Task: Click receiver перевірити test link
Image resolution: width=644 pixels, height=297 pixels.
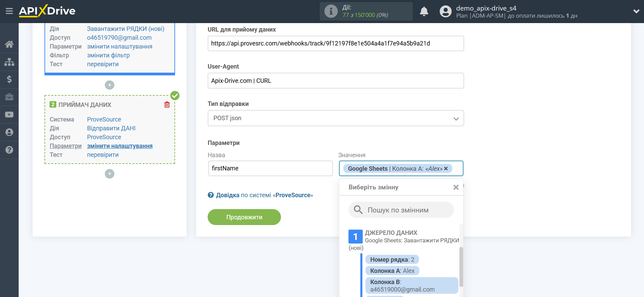Action: pos(103,155)
